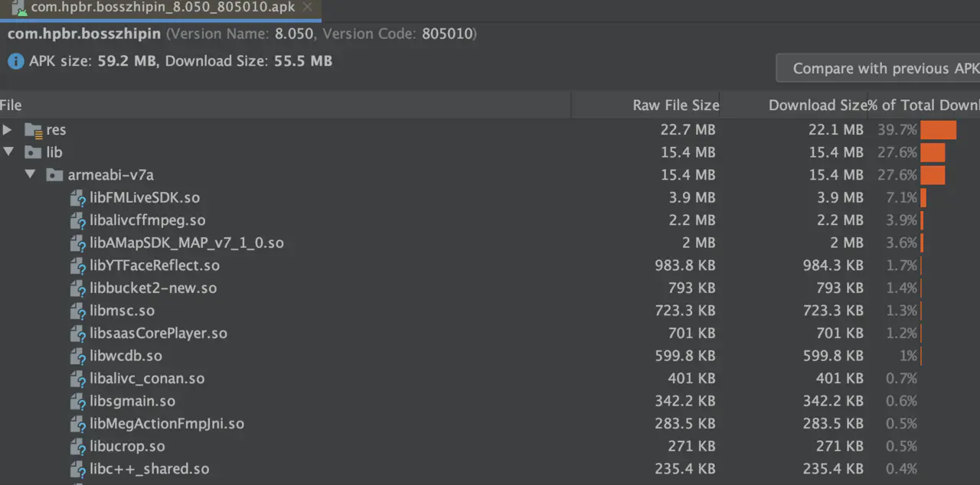The height and width of the screenshot is (485, 980).
Task: Select the libc++_shared.so row
Action: pyautogui.click(x=490, y=469)
